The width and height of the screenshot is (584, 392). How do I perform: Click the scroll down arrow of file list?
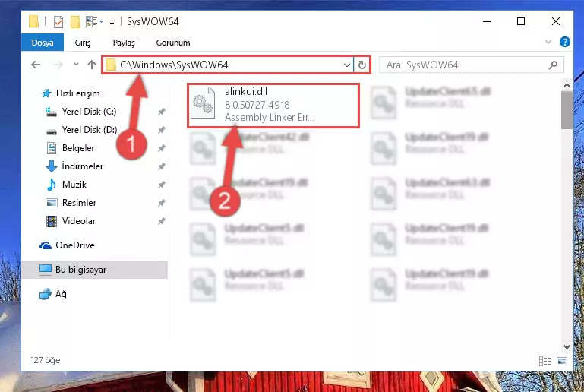point(567,347)
